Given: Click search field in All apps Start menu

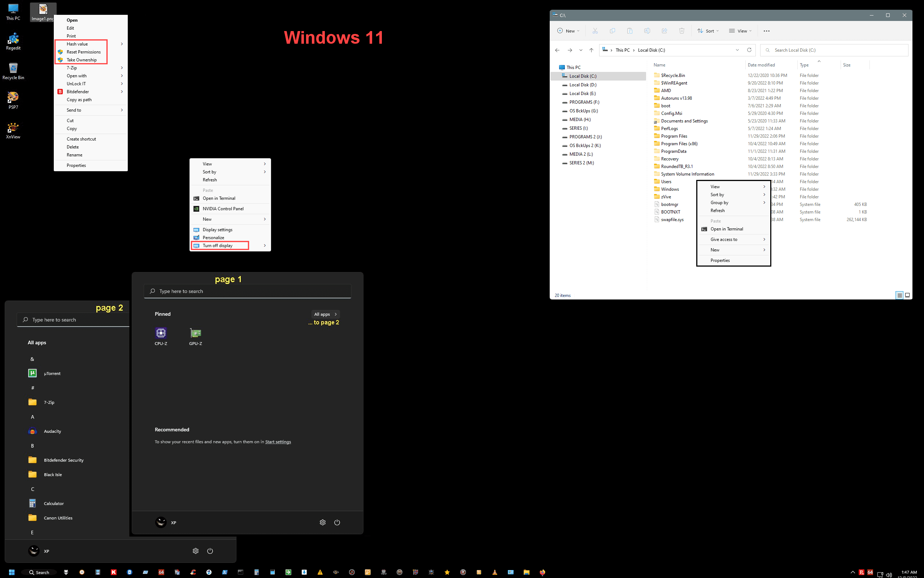Looking at the screenshot, I should pos(73,320).
